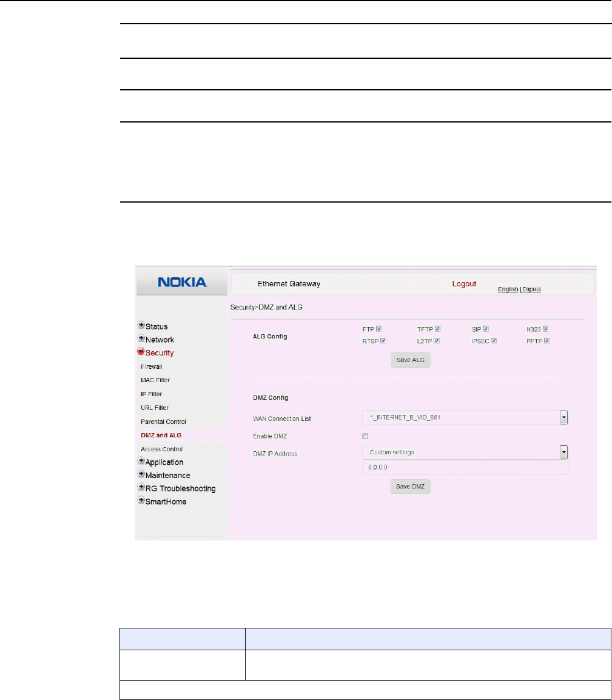This screenshot has height=700, width=612.
Task: Open the Access Control page
Action: [161, 449]
